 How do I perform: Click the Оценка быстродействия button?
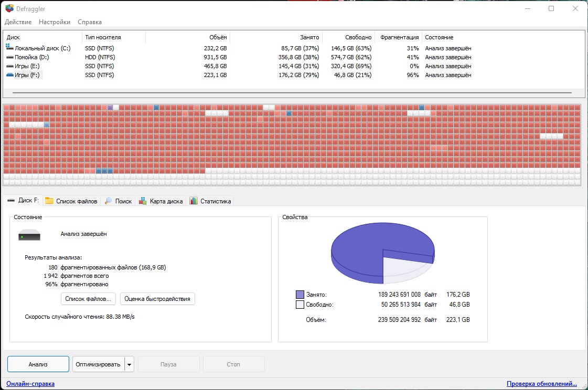click(157, 299)
